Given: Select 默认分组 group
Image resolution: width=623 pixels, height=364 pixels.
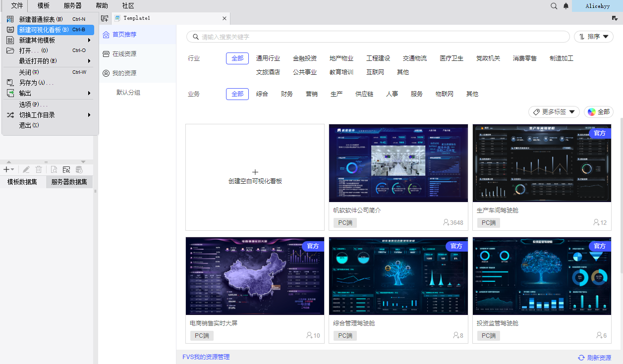Looking at the screenshot, I should coord(128,92).
